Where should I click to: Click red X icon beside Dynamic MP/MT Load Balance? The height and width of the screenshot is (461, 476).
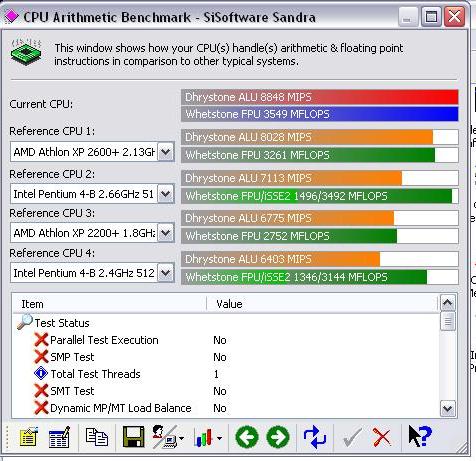(41, 408)
